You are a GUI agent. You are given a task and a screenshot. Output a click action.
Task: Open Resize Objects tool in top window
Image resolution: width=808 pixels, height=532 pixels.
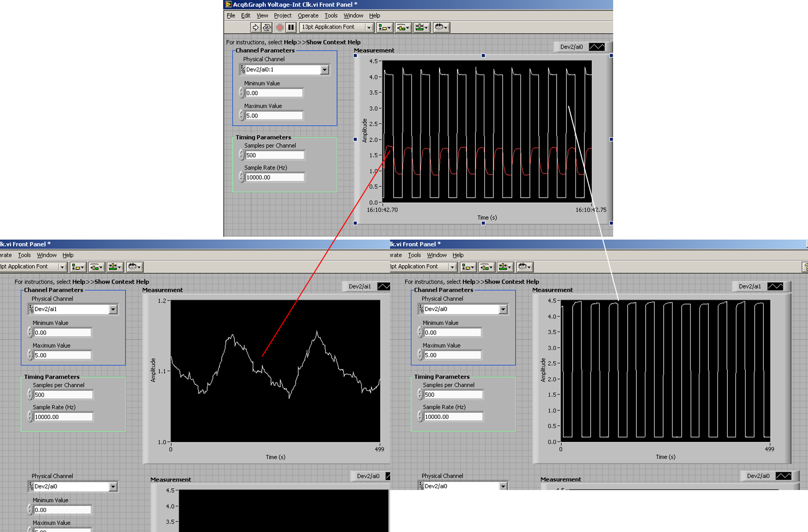click(x=421, y=27)
